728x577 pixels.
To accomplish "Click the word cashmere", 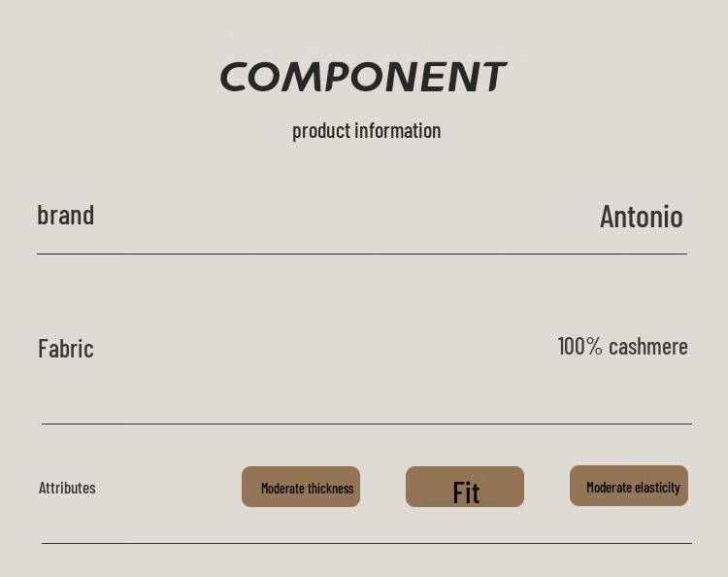I will pos(648,347).
